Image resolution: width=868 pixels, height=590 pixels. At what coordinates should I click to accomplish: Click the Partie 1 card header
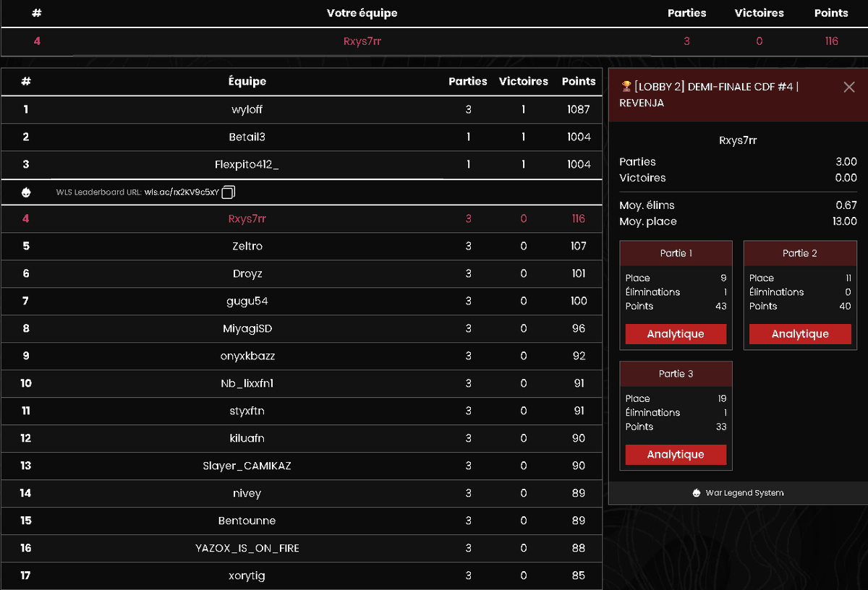point(676,254)
